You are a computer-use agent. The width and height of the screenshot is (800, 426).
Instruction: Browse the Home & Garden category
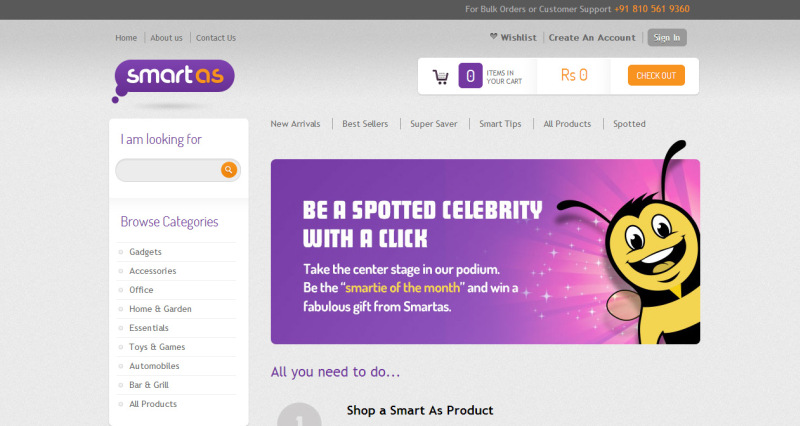click(x=160, y=309)
